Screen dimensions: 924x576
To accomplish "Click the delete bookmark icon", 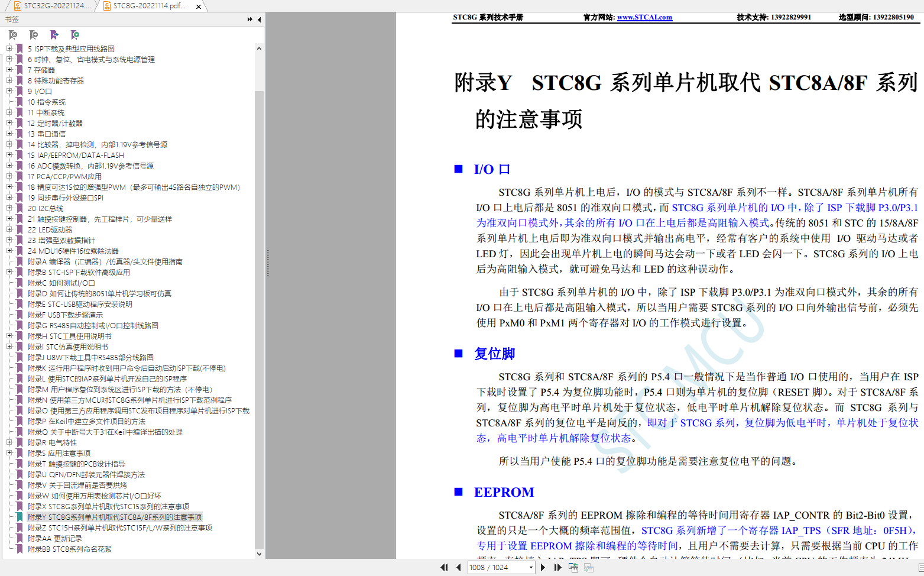I will (x=13, y=35).
